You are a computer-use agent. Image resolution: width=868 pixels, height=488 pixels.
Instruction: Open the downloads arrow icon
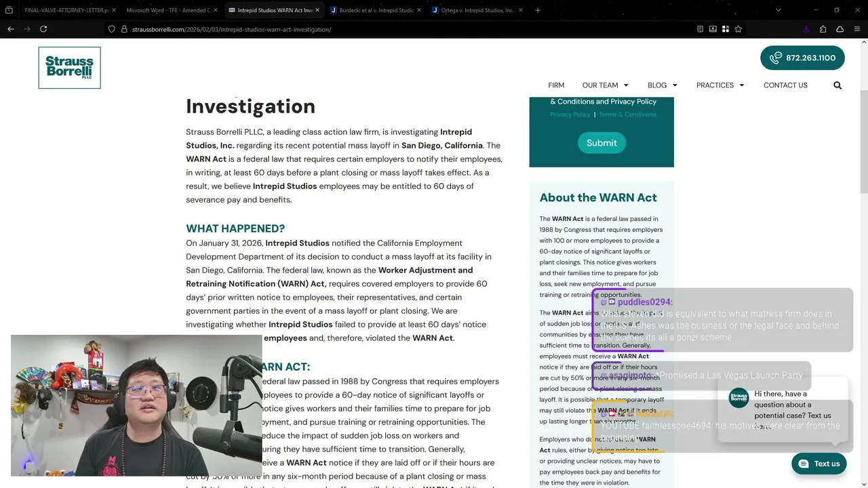click(806, 29)
